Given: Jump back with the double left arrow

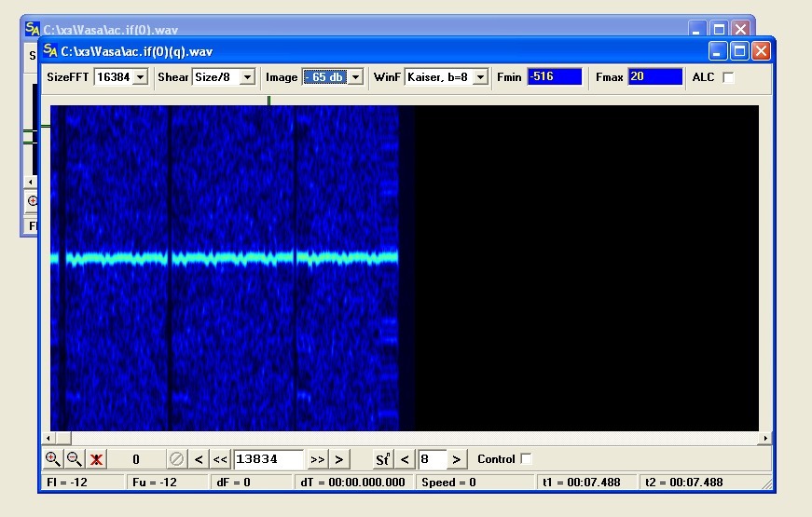Looking at the screenshot, I should [x=220, y=459].
